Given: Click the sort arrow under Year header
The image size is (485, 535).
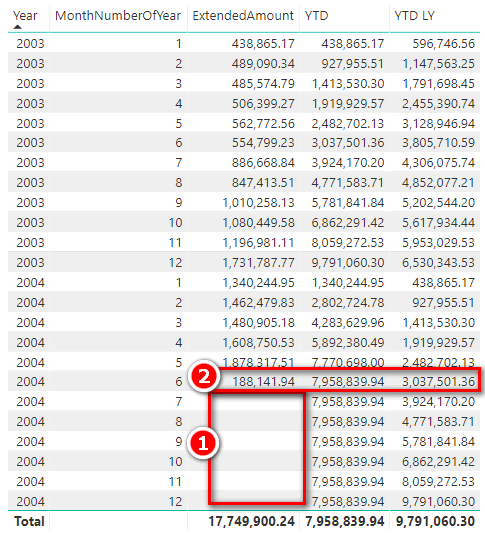Looking at the screenshot, I should 17,27.
